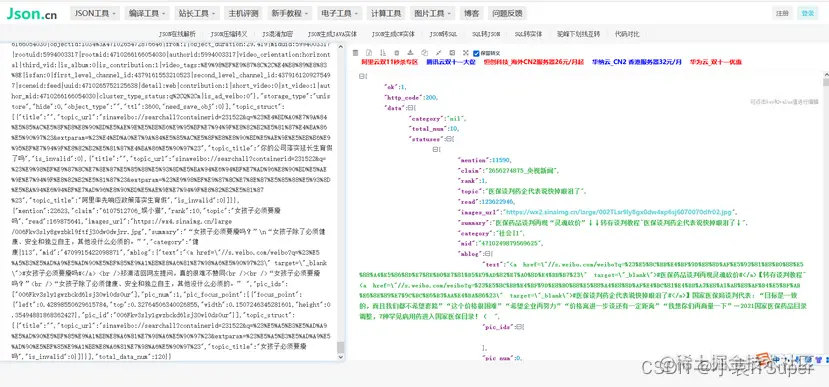The height and width of the screenshot is (387, 829).
Task: Open the 问题反馈 navigation item
Action: pyautogui.click(x=507, y=13)
